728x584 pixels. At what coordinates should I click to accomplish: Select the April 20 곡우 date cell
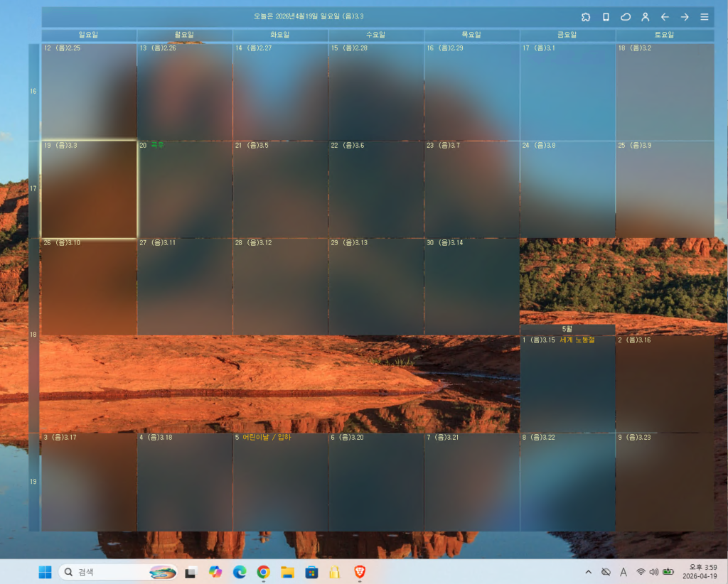[185, 189]
